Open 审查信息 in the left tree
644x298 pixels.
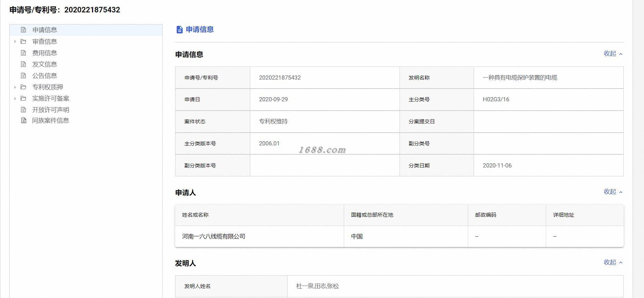44,41
